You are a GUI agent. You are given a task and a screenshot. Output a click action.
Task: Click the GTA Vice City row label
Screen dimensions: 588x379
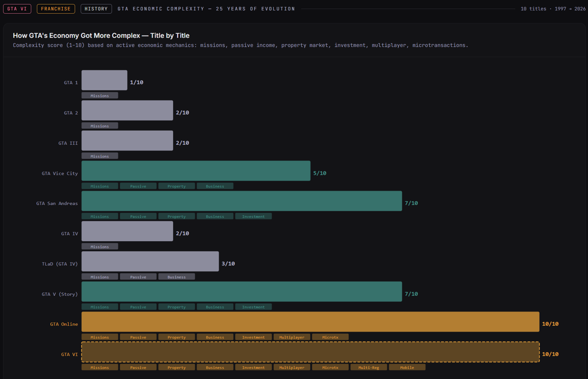point(59,173)
